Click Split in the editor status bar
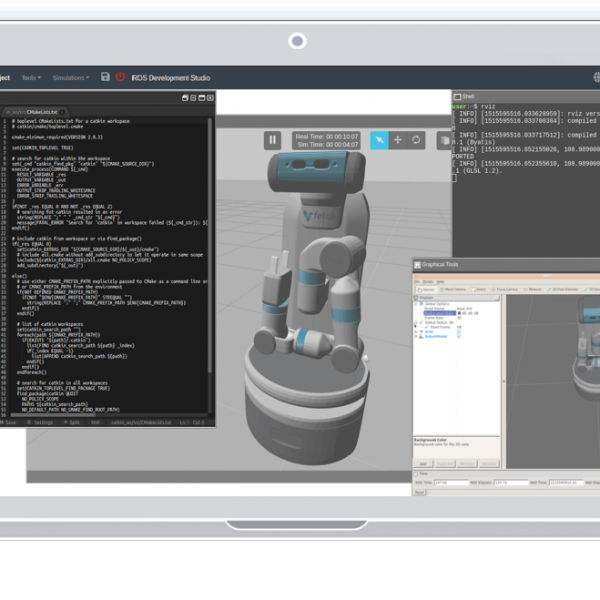This screenshot has width=600, height=600. [x=72, y=422]
